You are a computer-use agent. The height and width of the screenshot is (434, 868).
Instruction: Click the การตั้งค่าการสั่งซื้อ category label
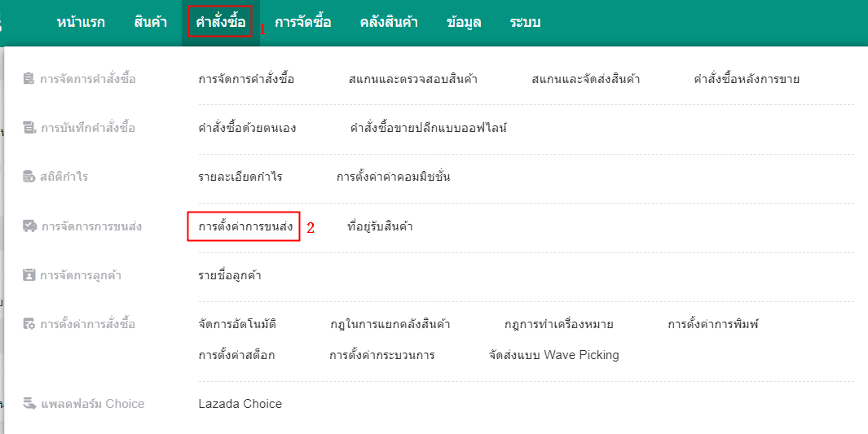click(87, 324)
